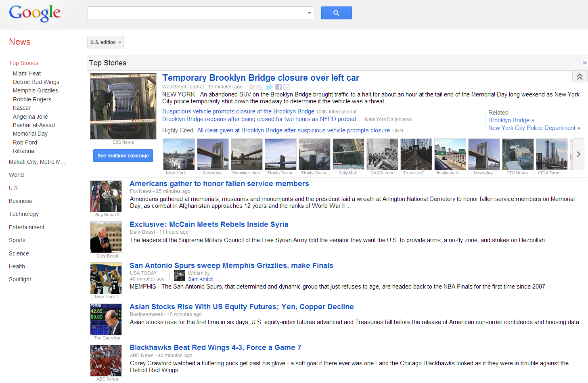The image size is (588, 383).
Task: Click the ABC News hockey thumbnail
Action: (106, 360)
